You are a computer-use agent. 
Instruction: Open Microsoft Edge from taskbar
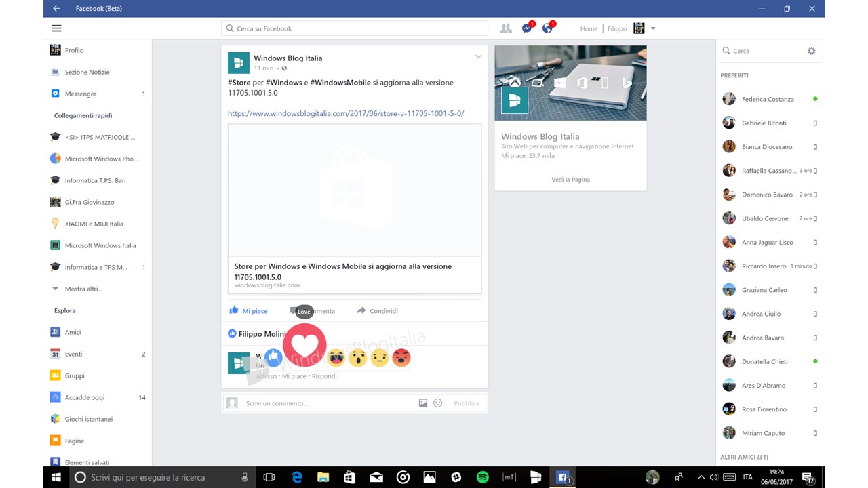point(296,477)
